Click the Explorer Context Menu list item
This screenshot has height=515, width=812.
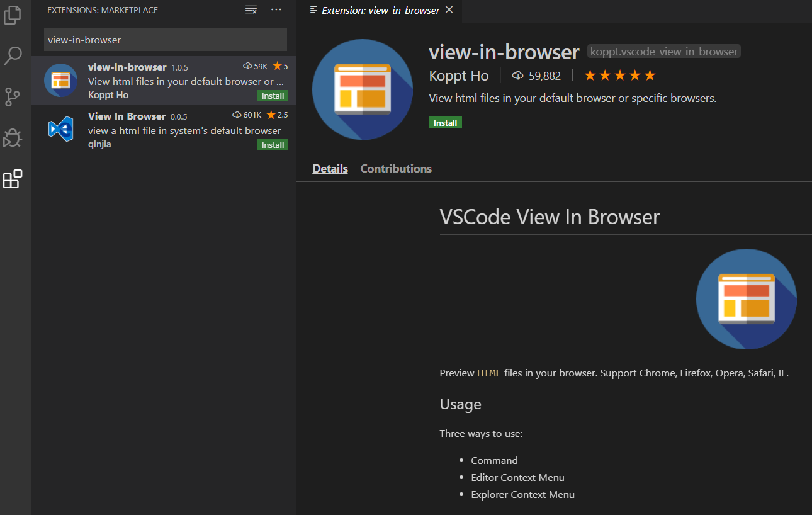pos(522,494)
